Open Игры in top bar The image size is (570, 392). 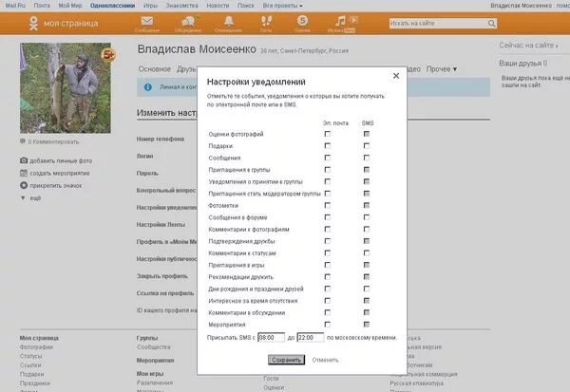150,6
